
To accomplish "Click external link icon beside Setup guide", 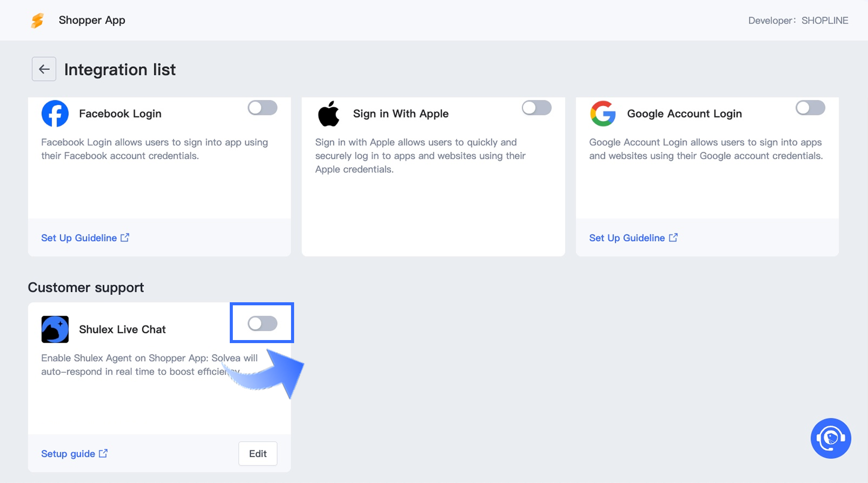I will [x=104, y=453].
